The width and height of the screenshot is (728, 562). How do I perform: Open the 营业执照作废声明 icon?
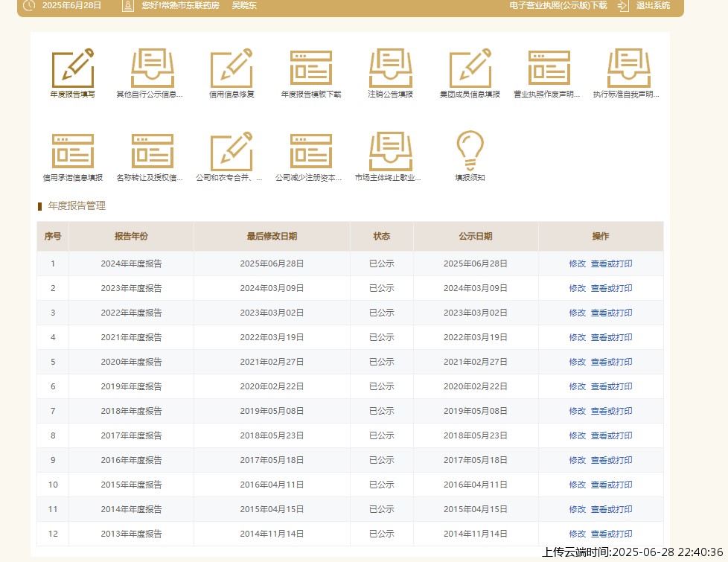click(549, 68)
